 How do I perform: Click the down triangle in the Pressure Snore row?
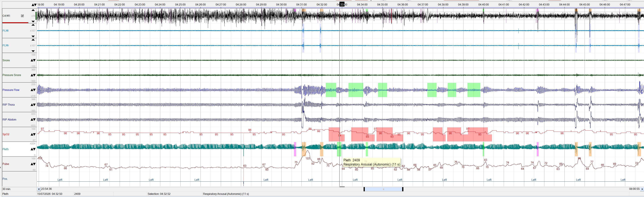click(34, 75)
